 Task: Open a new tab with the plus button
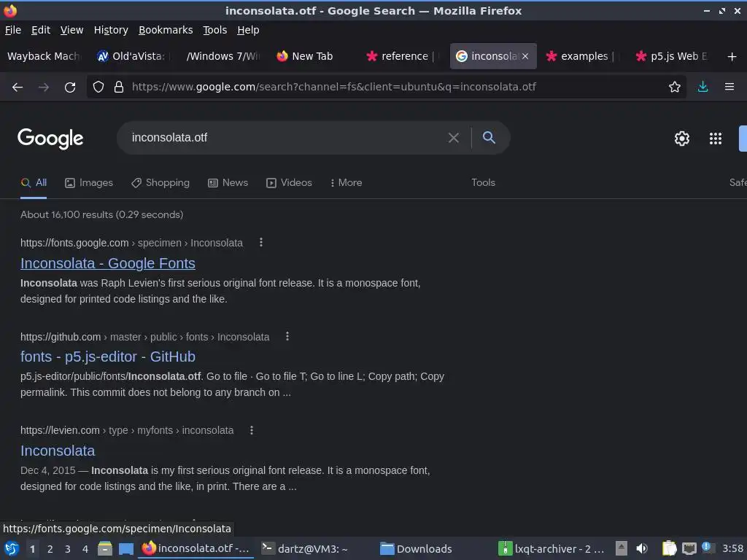(732, 57)
